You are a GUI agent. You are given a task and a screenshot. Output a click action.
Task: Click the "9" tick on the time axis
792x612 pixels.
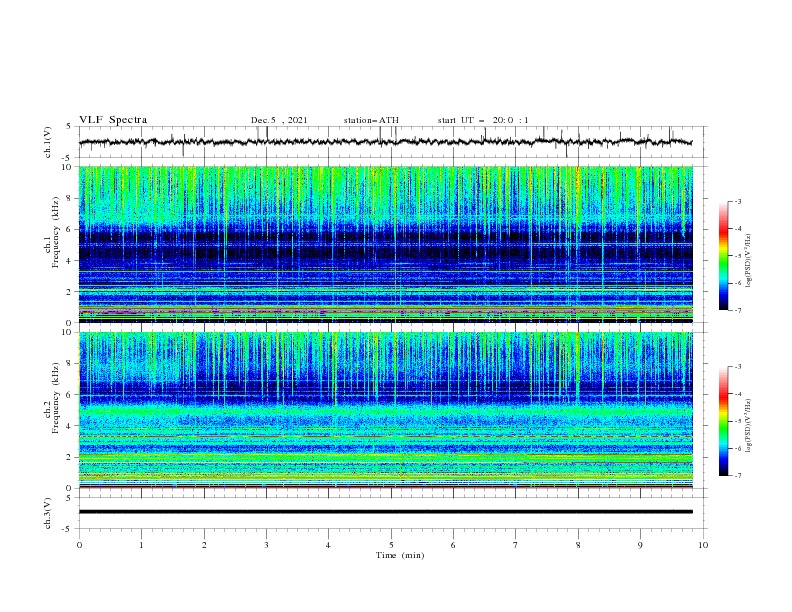click(640, 545)
